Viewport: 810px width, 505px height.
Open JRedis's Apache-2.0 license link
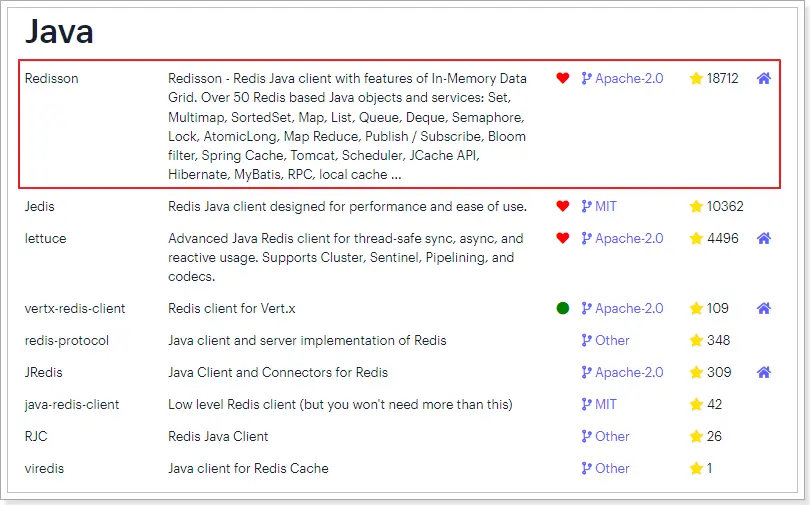pyautogui.click(x=622, y=372)
